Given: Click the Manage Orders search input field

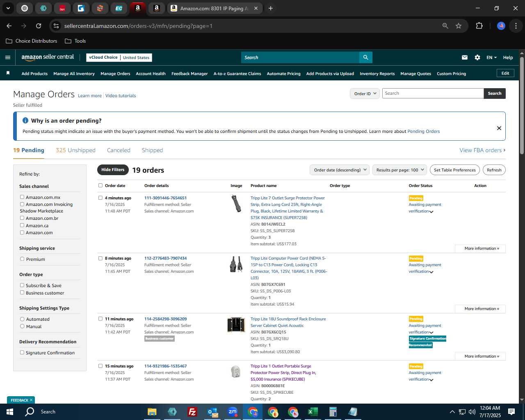Looking at the screenshot, I should (433, 94).
